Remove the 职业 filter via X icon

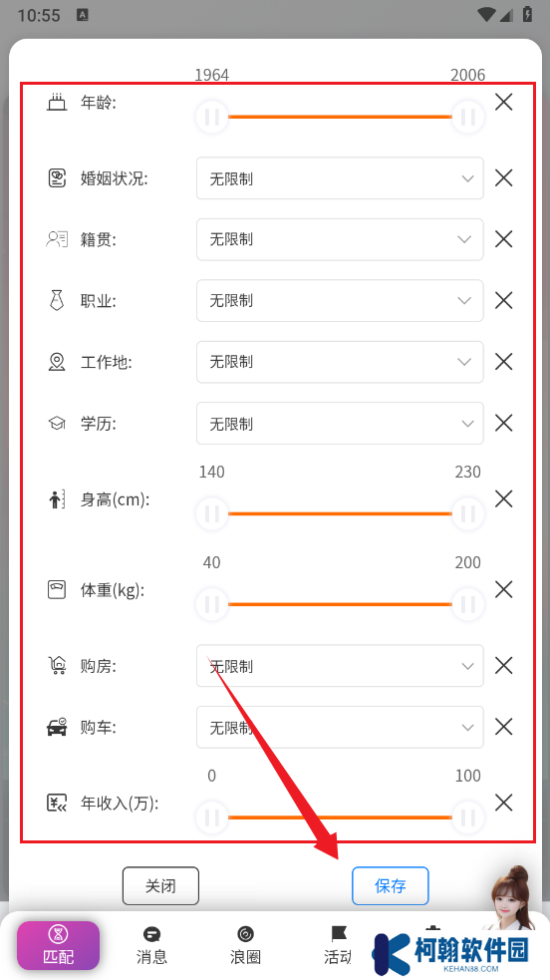tap(503, 300)
